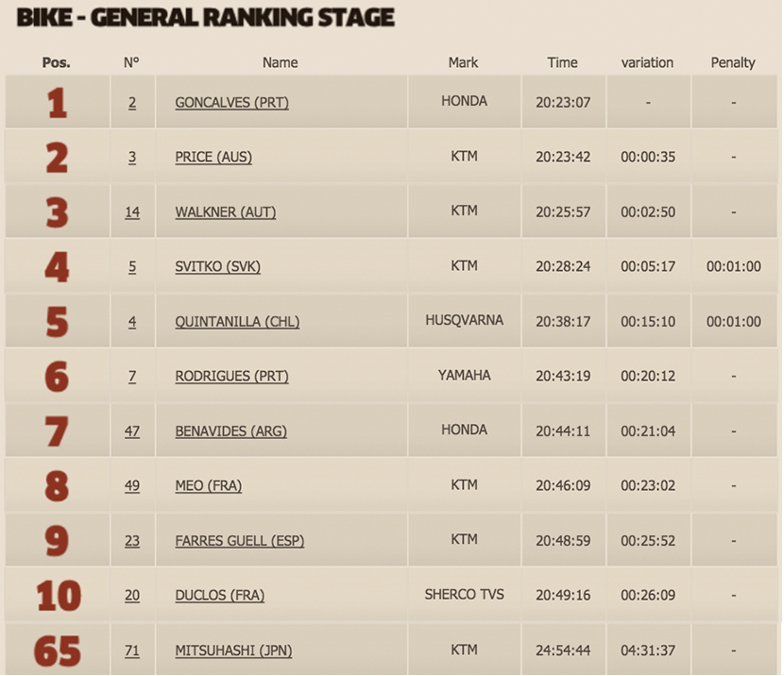Select MEO (FRA) name link
Viewport: 784px width, 676px height.
[209, 485]
